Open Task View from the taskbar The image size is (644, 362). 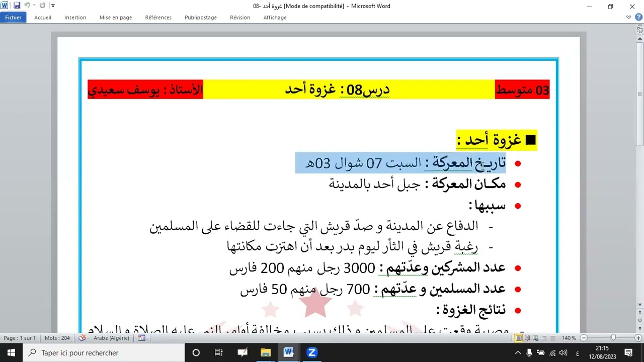click(x=219, y=353)
